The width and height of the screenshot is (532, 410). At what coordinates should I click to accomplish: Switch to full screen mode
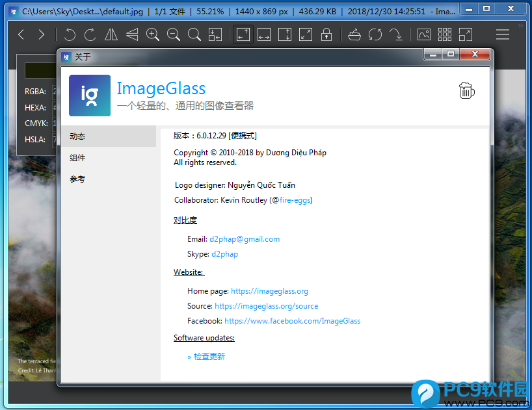(466, 34)
